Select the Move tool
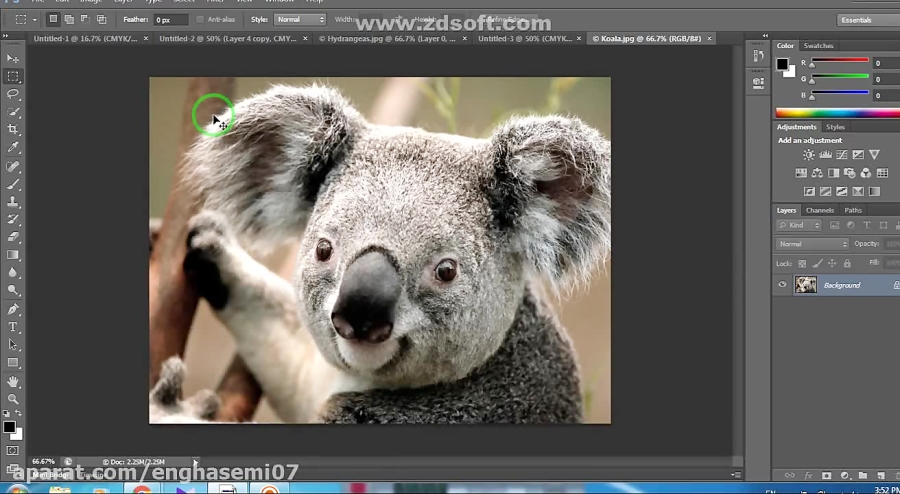Image resolution: width=900 pixels, height=494 pixels. pos(13,59)
